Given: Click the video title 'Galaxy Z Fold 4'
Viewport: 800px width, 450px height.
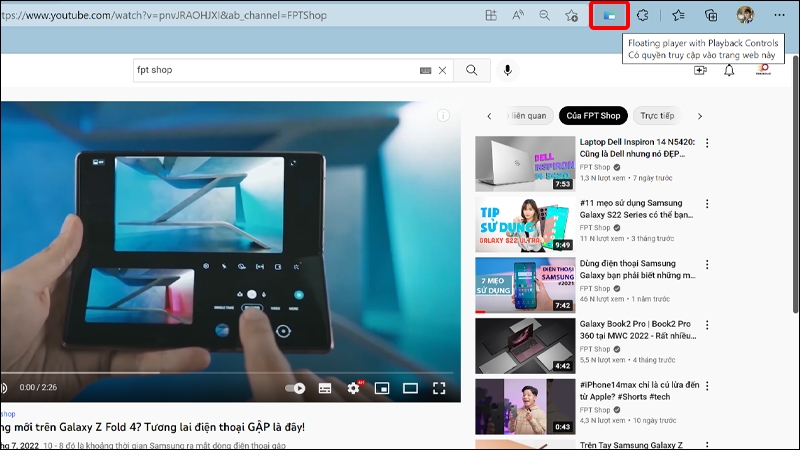Looking at the screenshot, I should pos(153,427).
